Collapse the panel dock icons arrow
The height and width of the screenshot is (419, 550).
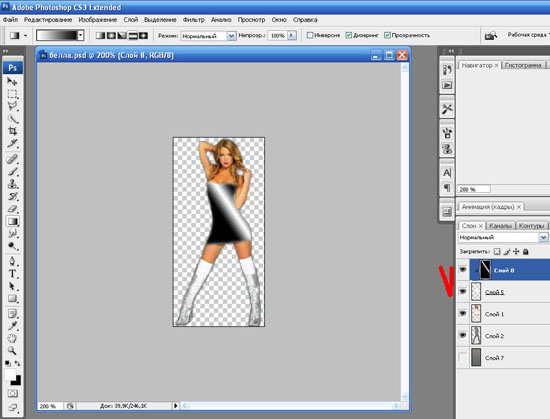tap(451, 51)
